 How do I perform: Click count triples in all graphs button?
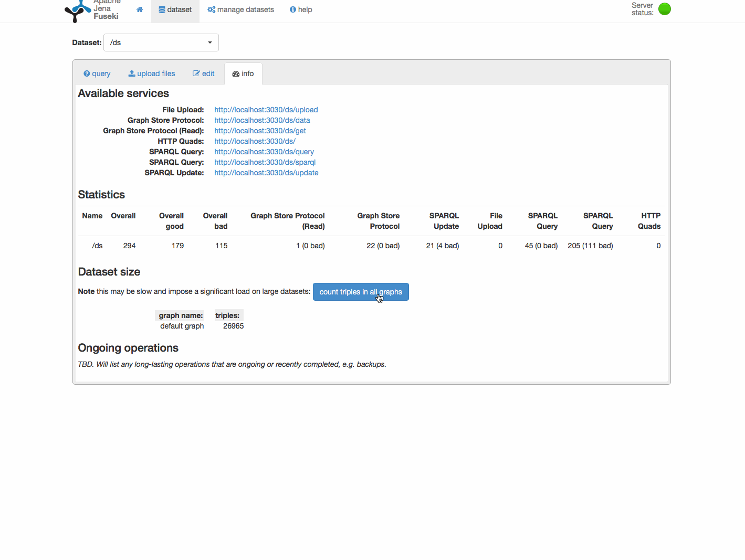click(361, 292)
